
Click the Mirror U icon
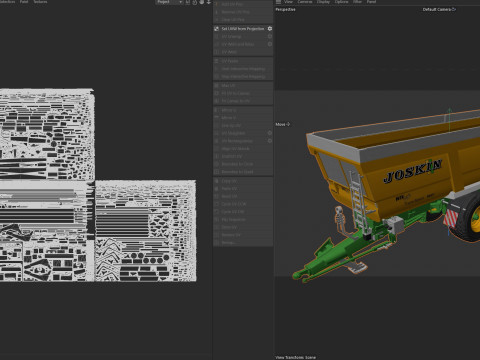tap(216, 110)
